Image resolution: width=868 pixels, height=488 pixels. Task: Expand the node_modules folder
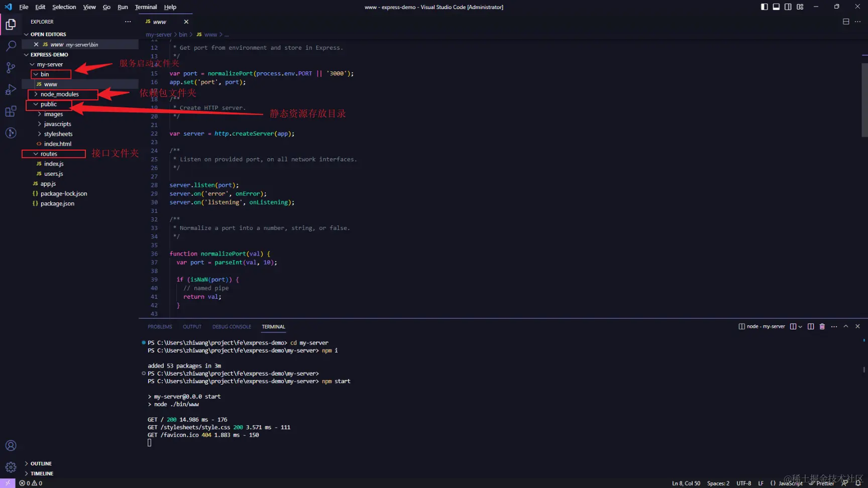coord(59,94)
